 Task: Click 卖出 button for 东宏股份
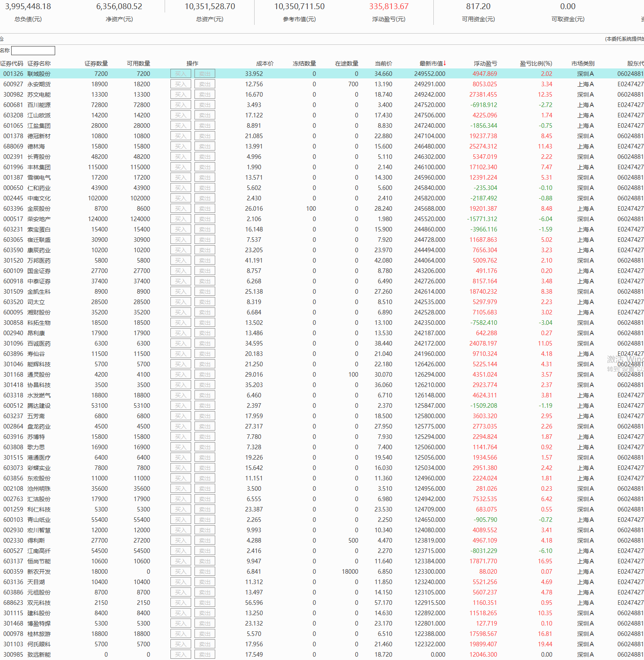205,478
